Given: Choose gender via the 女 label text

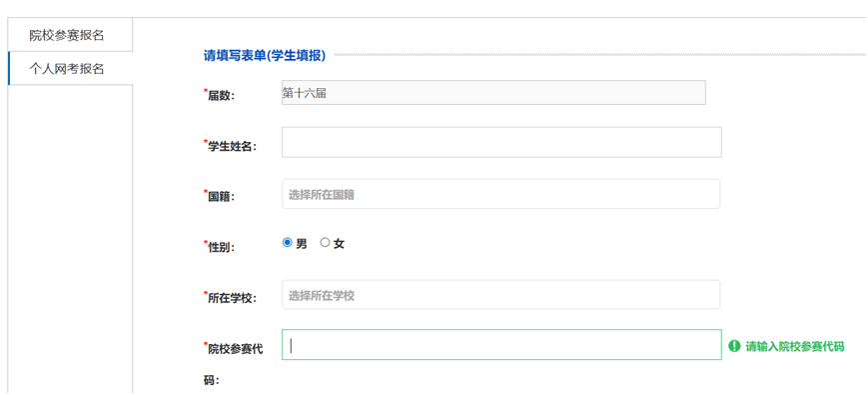Looking at the screenshot, I should coord(339,243).
